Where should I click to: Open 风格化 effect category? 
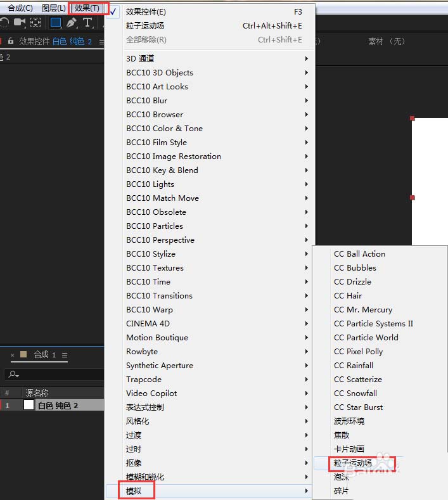coord(210,421)
